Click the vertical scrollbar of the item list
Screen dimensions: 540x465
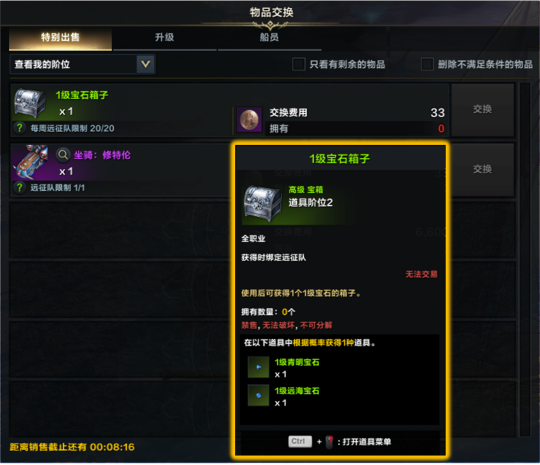coord(525,259)
